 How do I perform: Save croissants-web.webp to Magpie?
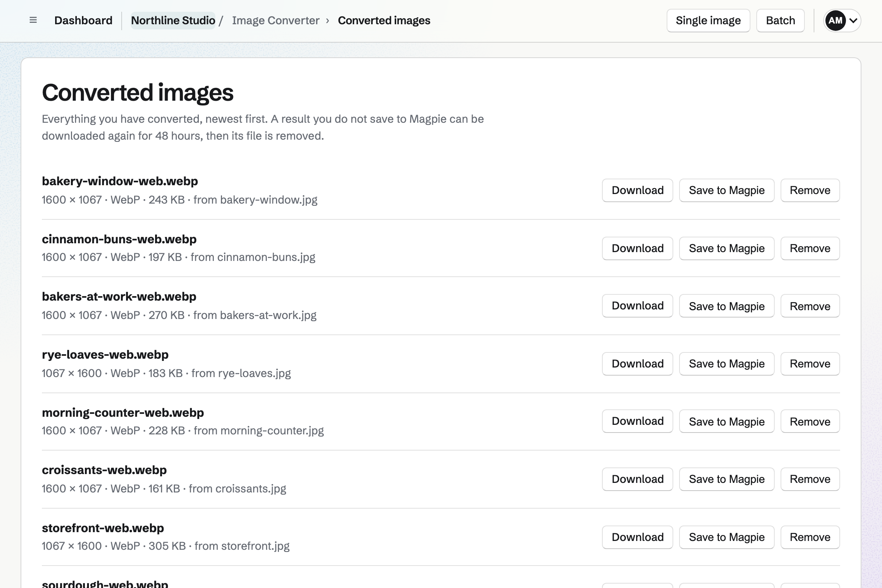727,479
